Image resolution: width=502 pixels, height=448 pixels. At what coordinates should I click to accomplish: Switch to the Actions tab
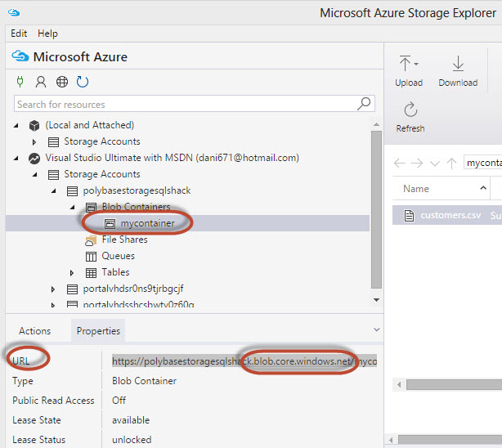[34, 331]
